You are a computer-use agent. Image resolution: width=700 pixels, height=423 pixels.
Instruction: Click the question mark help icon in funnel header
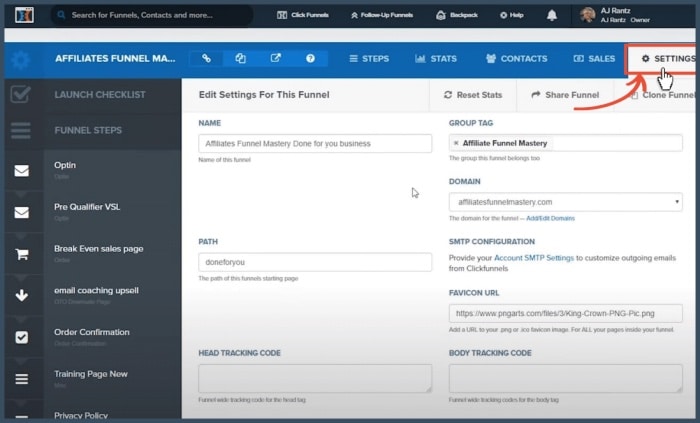[x=310, y=58]
